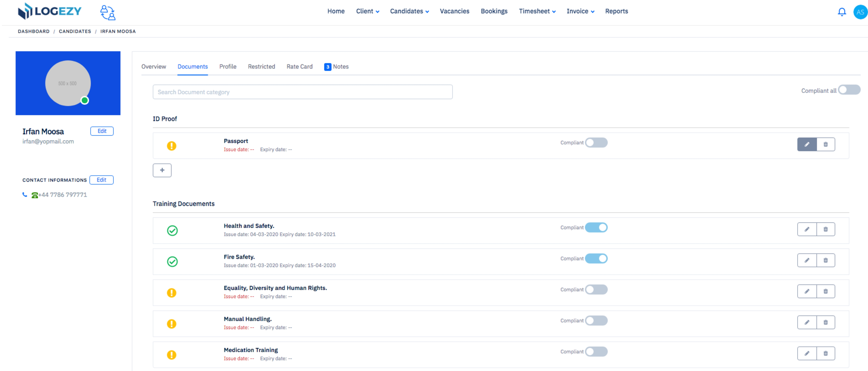Open the Notes tab
The height and width of the screenshot is (371, 868).
pyautogui.click(x=336, y=67)
